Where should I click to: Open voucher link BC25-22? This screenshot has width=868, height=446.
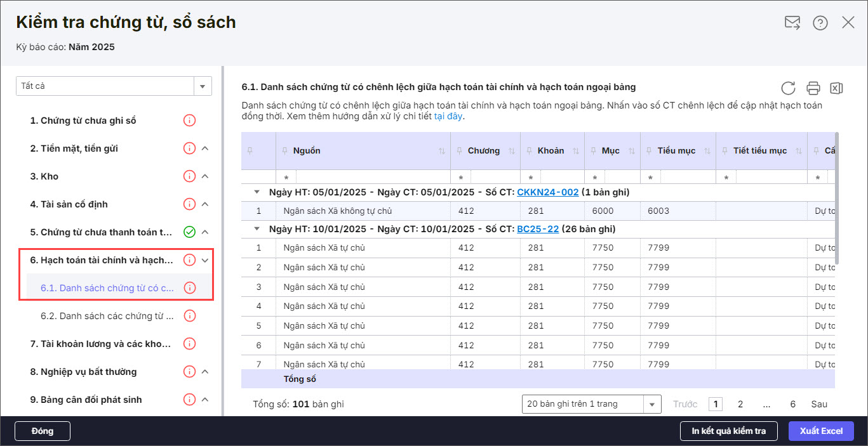tap(538, 229)
